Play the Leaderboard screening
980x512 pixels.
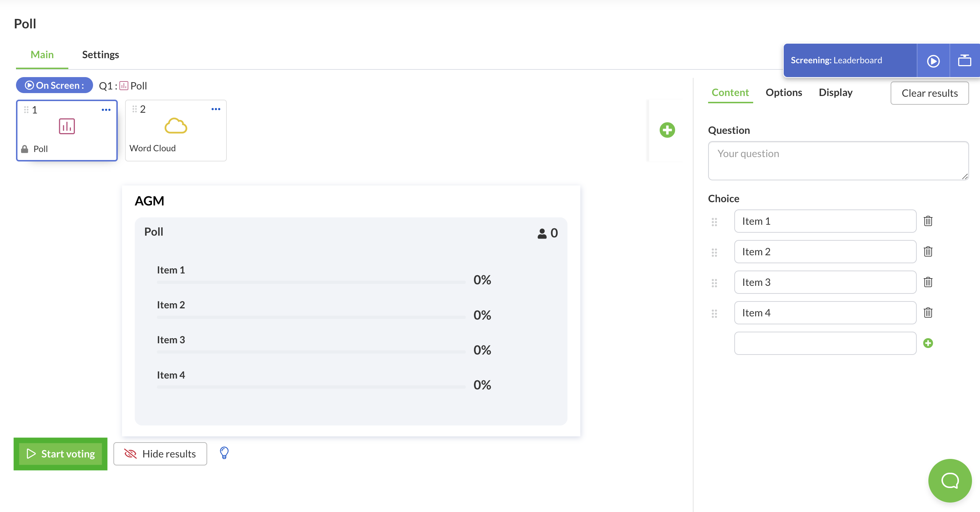pyautogui.click(x=933, y=61)
